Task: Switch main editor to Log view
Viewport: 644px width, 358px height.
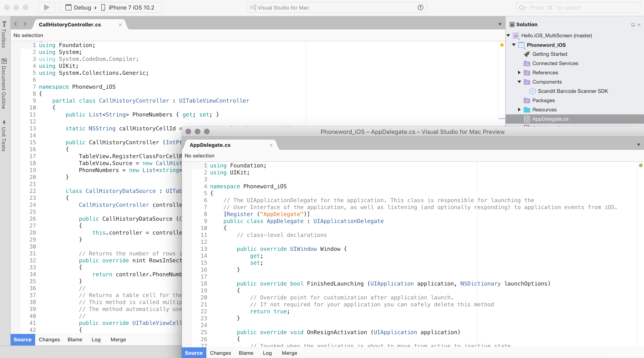Action: [96, 339]
